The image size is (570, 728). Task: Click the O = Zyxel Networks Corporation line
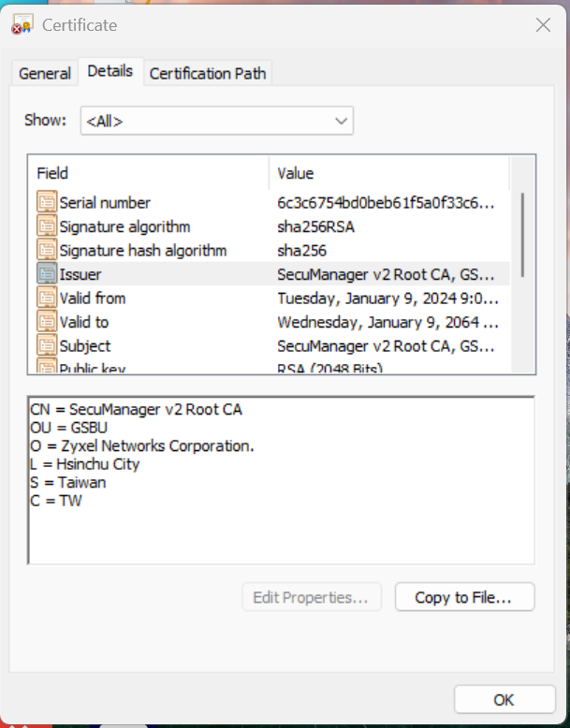coord(142,445)
